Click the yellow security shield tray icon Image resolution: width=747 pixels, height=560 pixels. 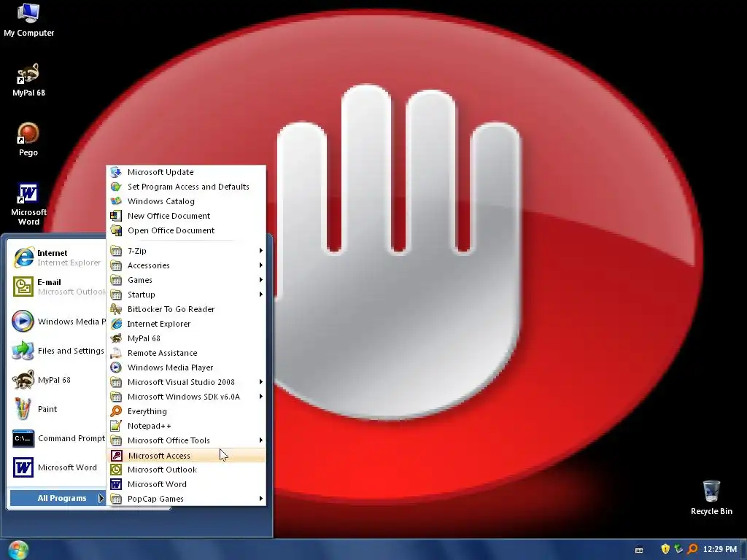[x=665, y=549]
